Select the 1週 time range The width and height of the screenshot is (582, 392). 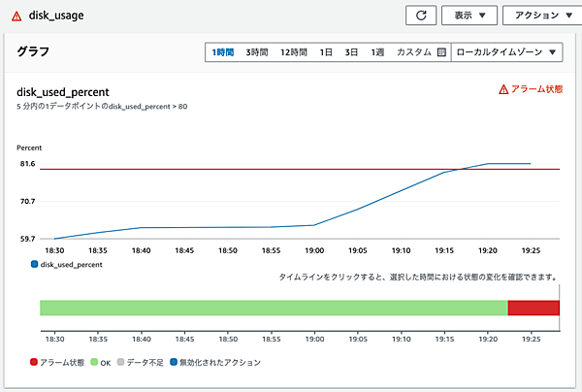coord(377,52)
